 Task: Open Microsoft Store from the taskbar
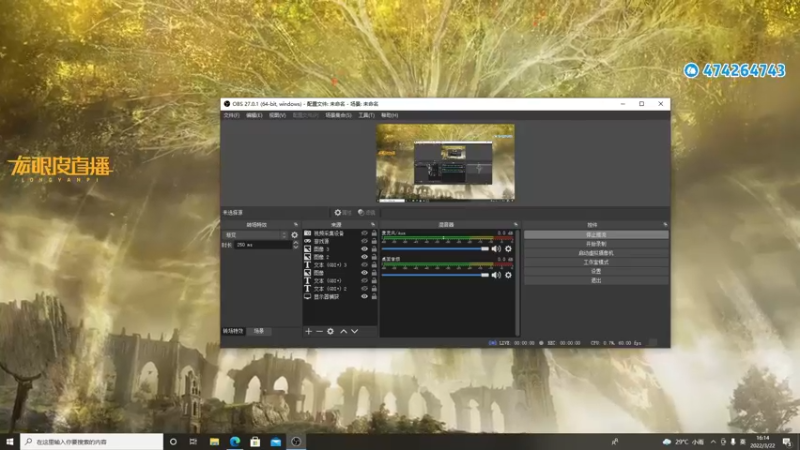click(255, 442)
